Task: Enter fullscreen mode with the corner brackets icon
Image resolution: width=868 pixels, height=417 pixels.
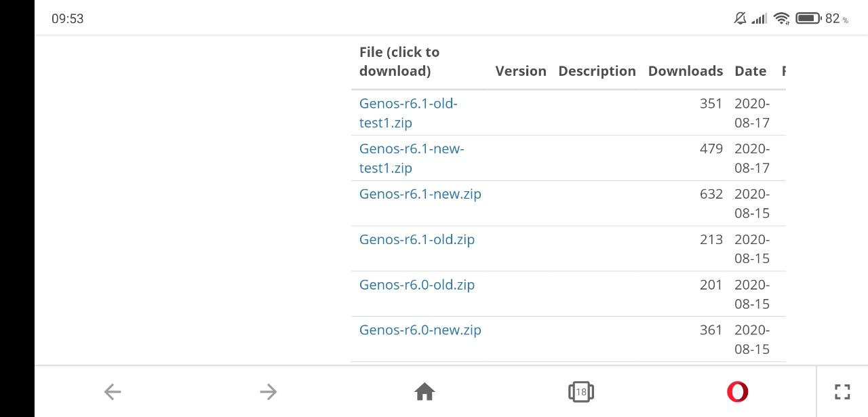Action: 842,391
